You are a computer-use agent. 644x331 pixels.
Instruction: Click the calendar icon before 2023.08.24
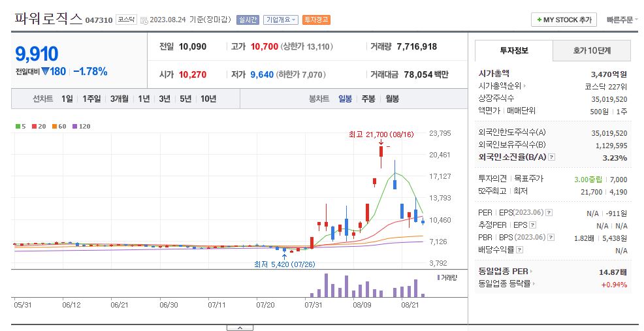[x=144, y=20]
